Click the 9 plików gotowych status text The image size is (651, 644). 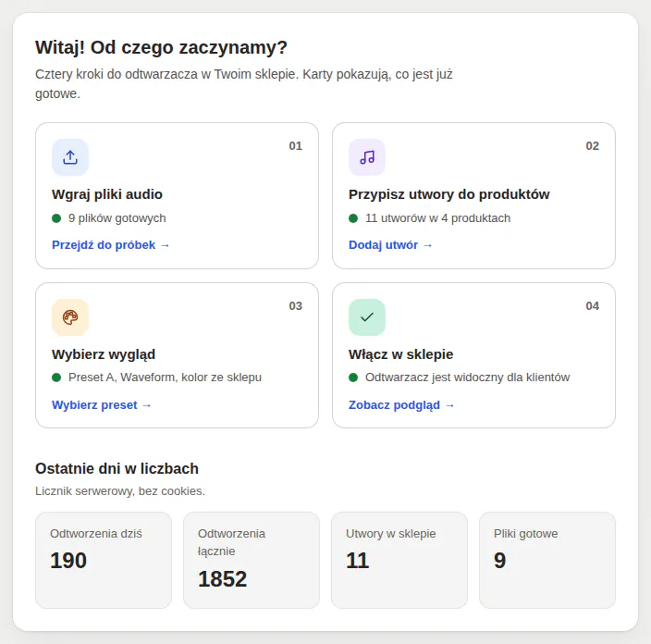(x=117, y=218)
